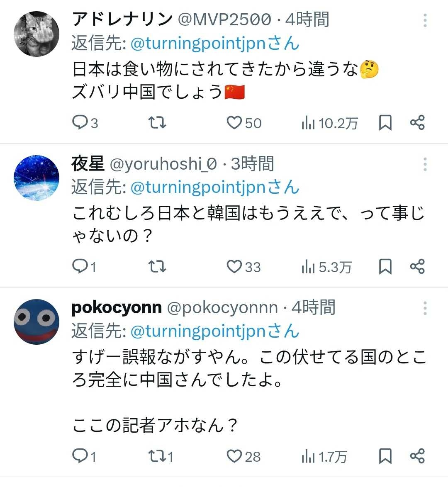Reply to pokocyonn's tweet
The image size is (448, 487).
click(80, 456)
